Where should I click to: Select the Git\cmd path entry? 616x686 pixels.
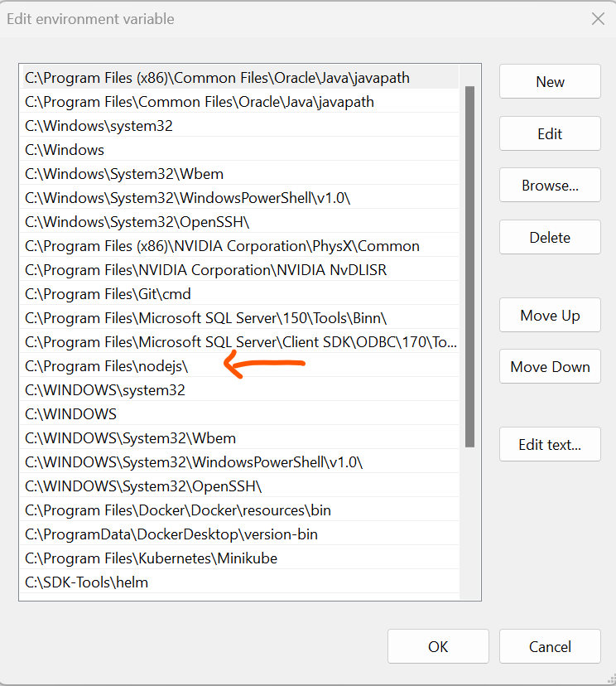point(108,294)
